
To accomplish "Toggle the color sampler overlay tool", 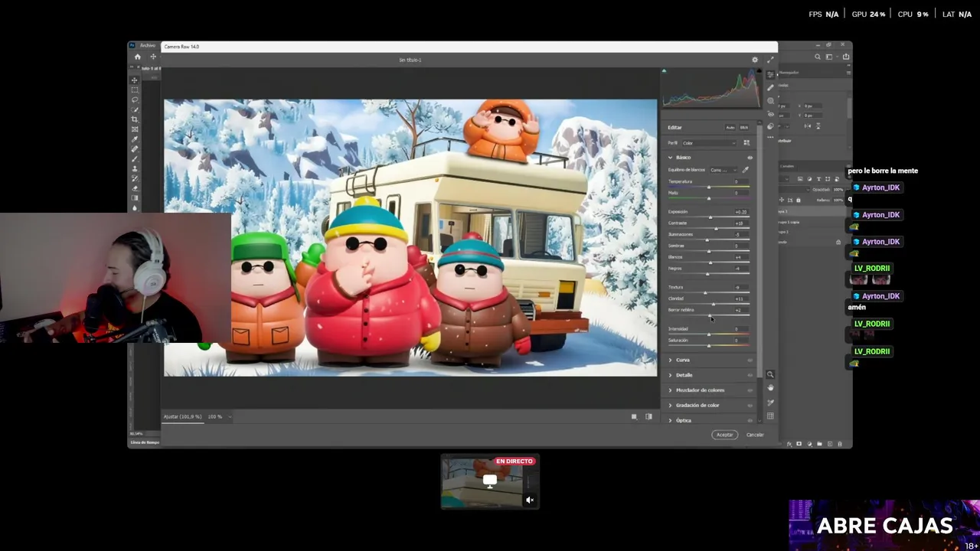I will [770, 402].
